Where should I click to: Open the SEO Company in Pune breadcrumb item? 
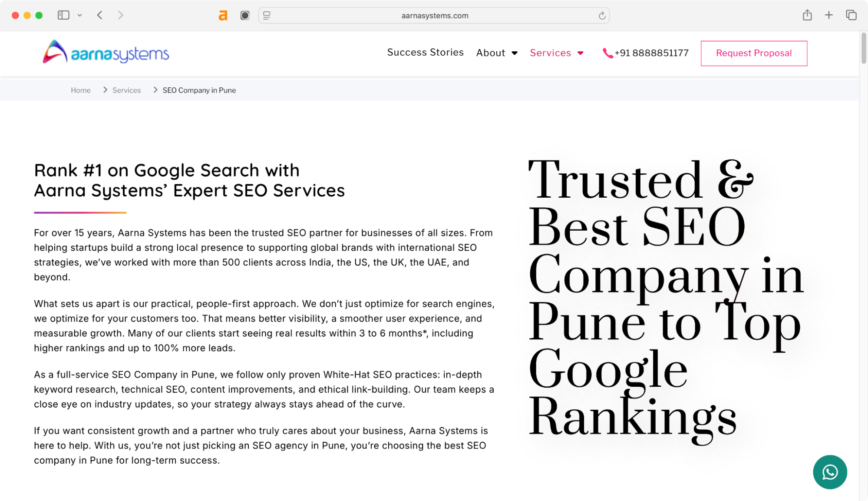pos(199,90)
